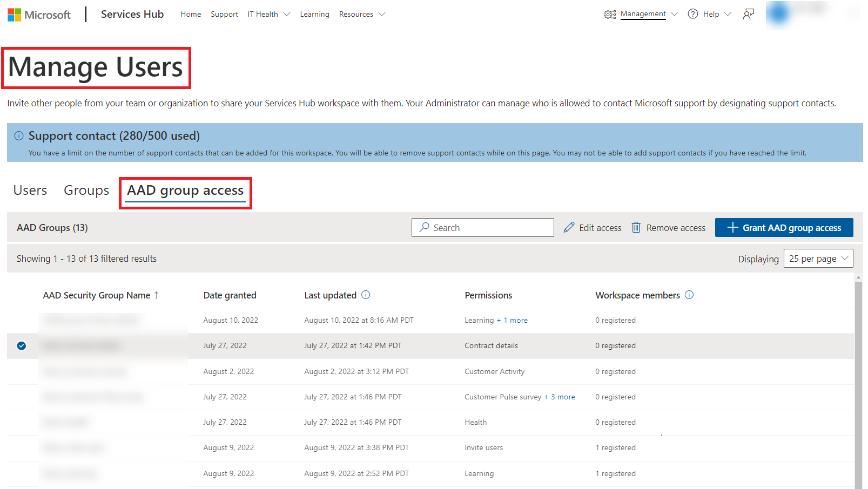The image size is (868, 489).
Task: Open the Management gear icon
Action: (610, 15)
